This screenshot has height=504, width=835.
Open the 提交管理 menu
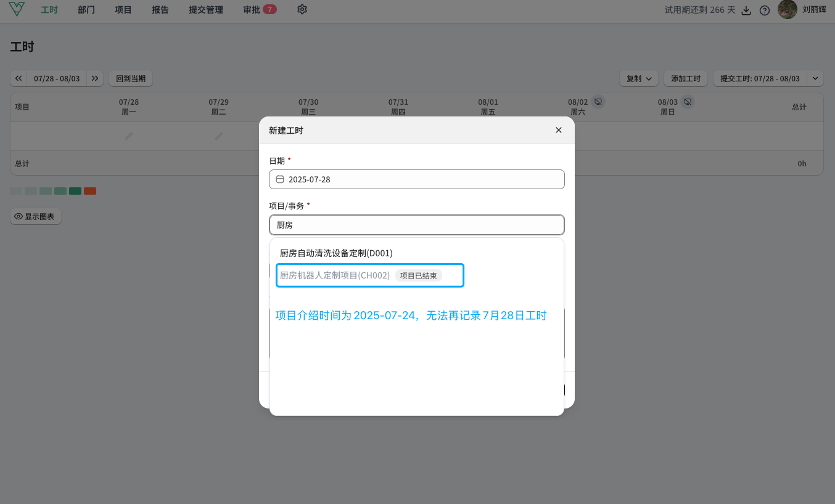coord(206,10)
